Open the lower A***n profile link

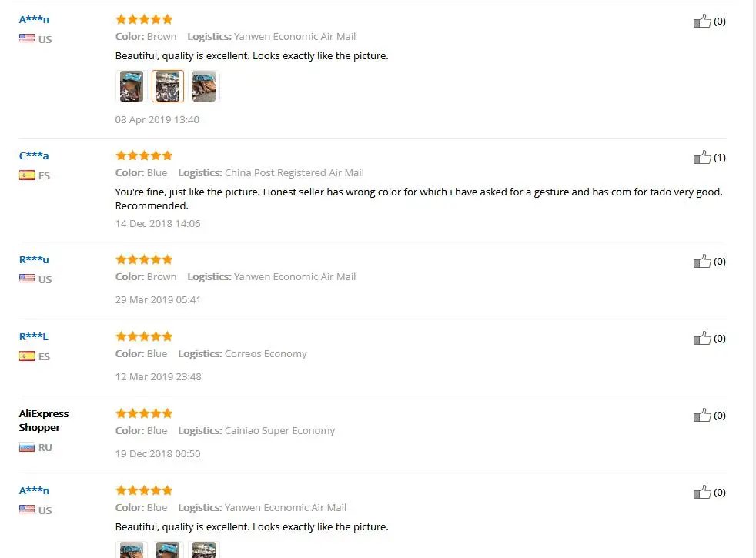pyautogui.click(x=34, y=490)
